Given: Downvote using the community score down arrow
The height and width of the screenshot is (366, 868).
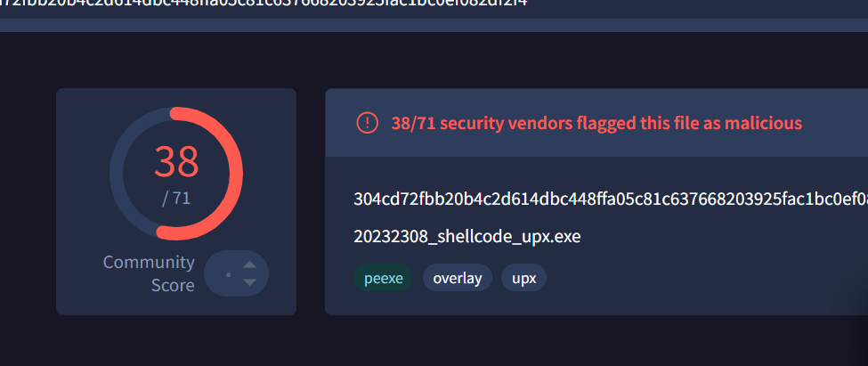Looking at the screenshot, I should coord(249,282).
